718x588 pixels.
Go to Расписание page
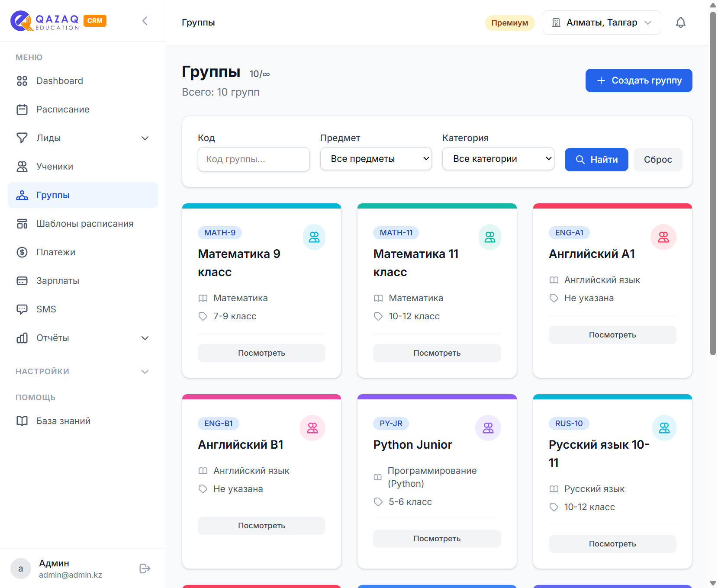tap(83, 109)
